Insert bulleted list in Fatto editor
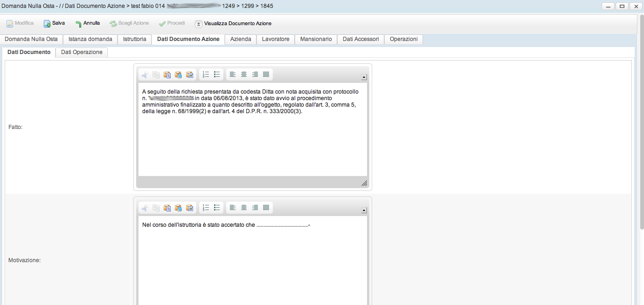This screenshot has height=305, width=644. (x=217, y=75)
